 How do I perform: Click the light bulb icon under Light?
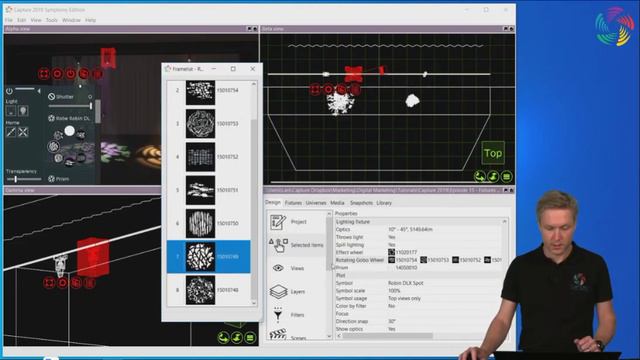[23, 111]
